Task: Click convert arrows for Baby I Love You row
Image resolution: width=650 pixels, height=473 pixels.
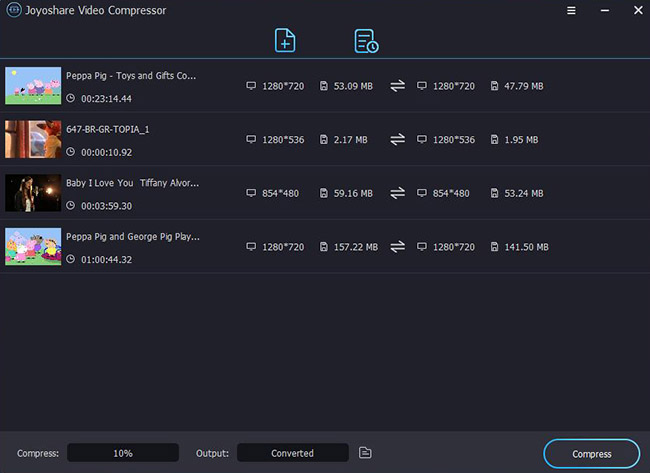Action: coord(398,193)
